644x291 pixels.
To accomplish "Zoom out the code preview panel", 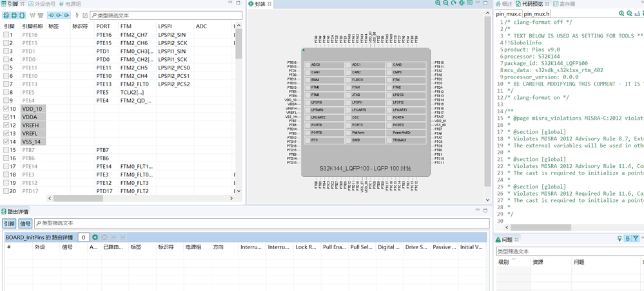I will (x=629, y=14).
